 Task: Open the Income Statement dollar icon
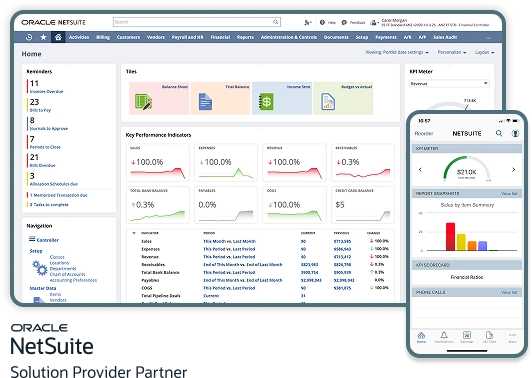pyautogui.click(x=266, y=101)
